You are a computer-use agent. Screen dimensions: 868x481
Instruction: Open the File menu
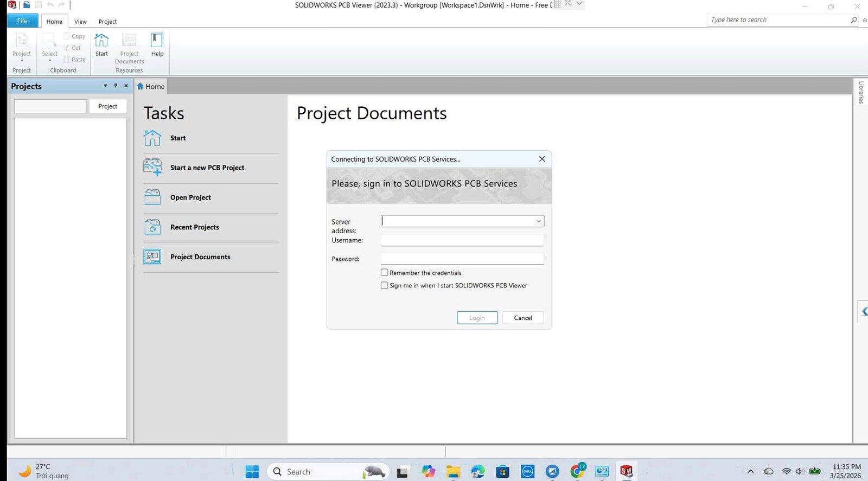[22, 21]
